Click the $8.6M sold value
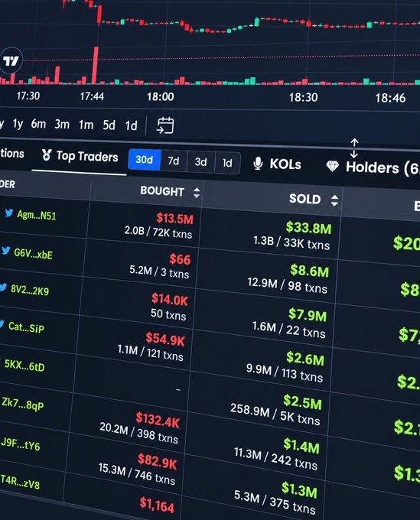 point(310,271)
